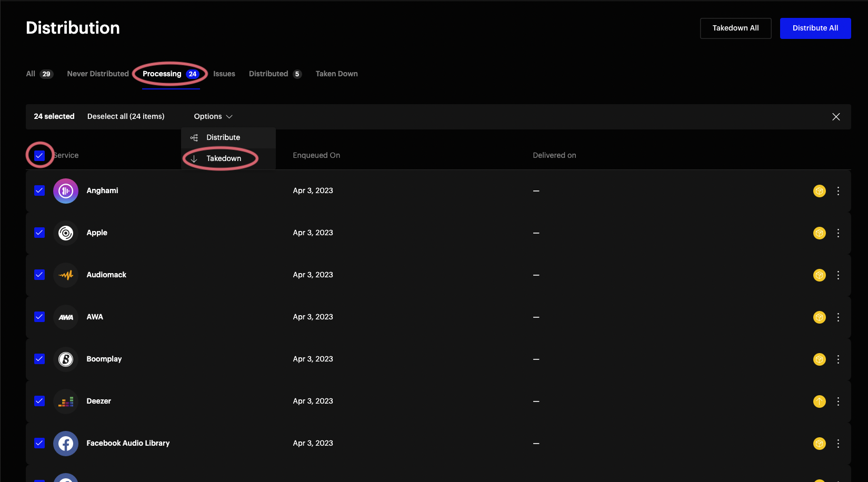
Task: Uncheck the Boomplay row checkbox
Action: [39, 359]
